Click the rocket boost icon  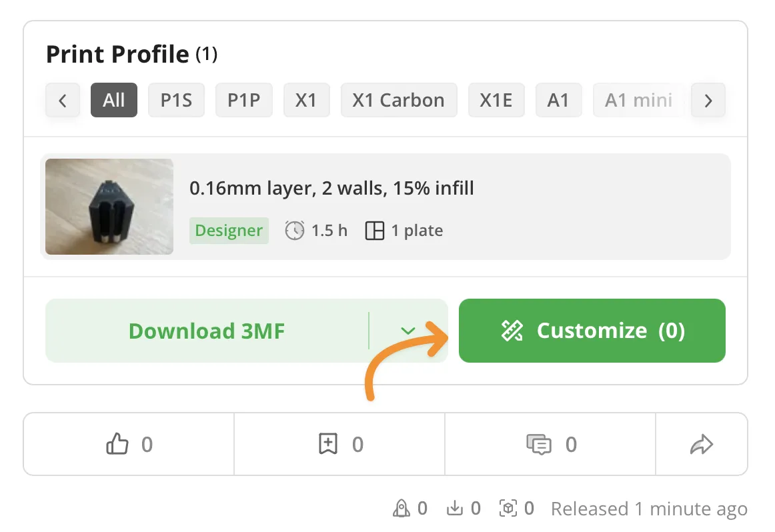[402, 508]
